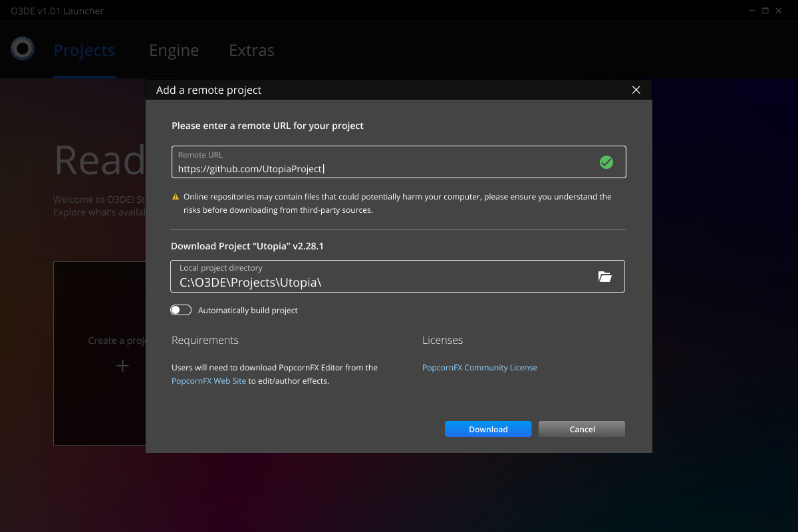Click the Create a project label
Viewport: 798px width, 532px height.
click(x=119, y=340)
